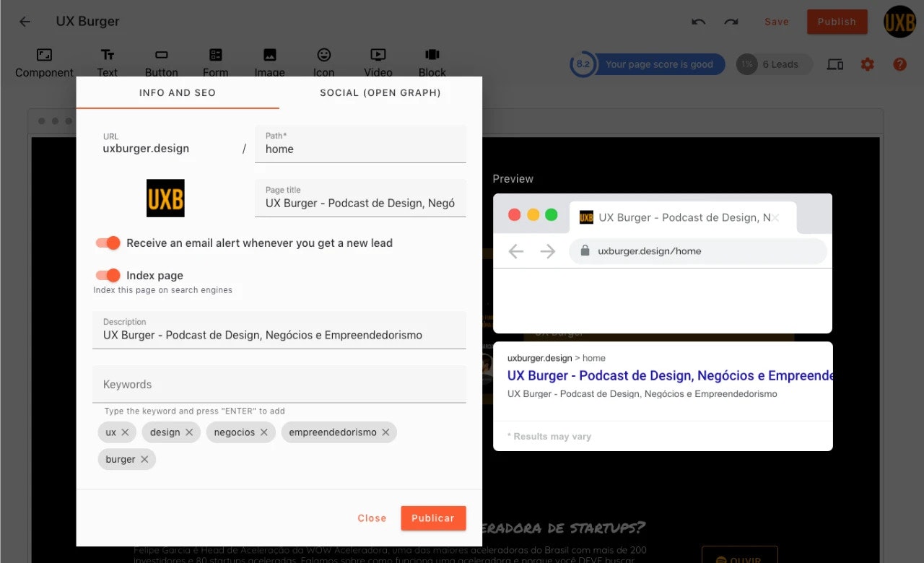
Task: Click the uxburger.design URL text
Action: [x=146, y=149]
